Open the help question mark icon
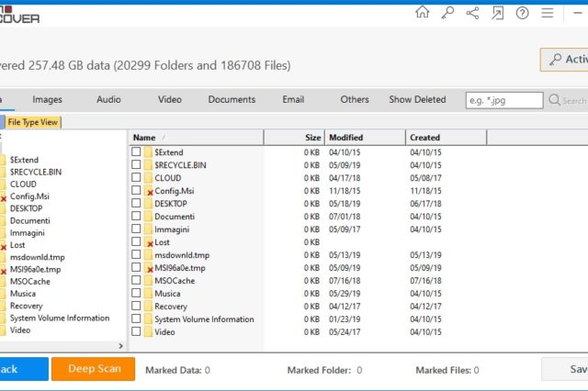Viewport: 588px width, 391px height. point(523,12)
